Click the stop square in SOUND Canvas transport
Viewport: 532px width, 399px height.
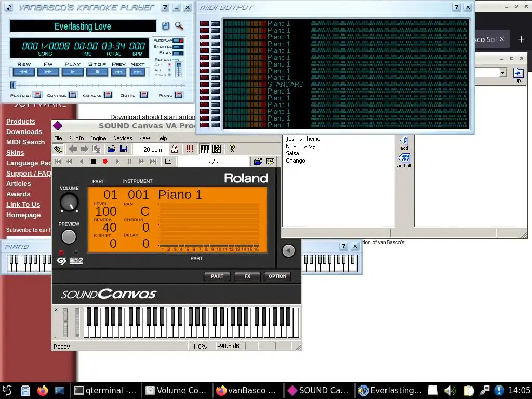tap(94, 162)
